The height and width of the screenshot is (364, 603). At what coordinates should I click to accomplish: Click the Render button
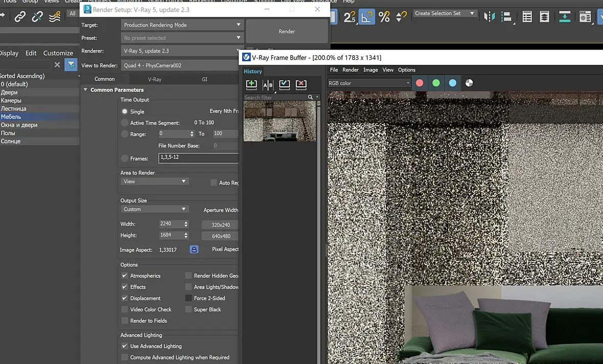tap(287, 32)
